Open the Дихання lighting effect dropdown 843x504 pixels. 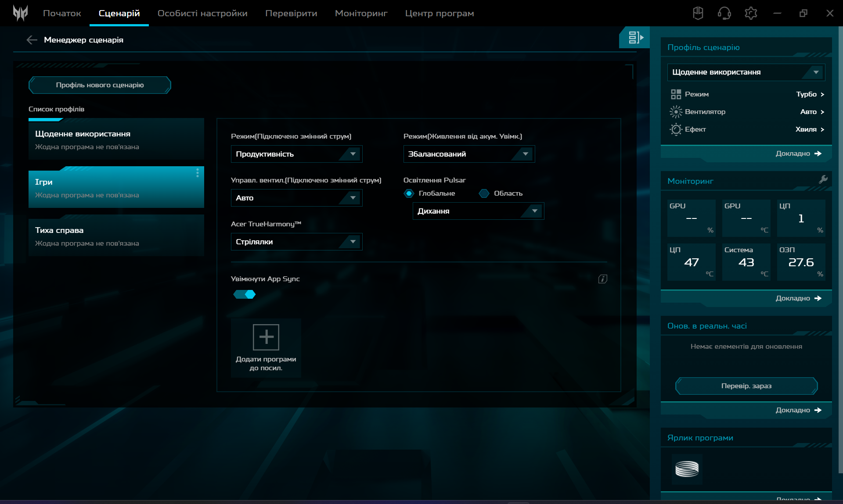(x=478, y=211)
